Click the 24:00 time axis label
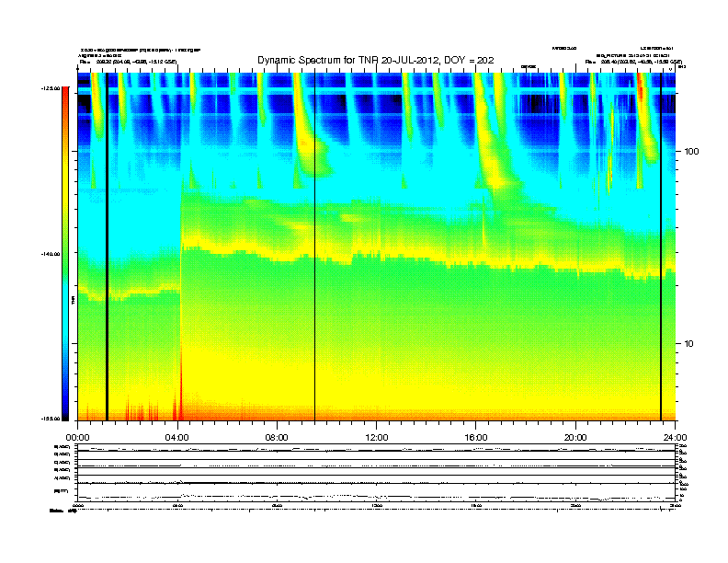Image resolution: width=728 pixels, height=563 pixels. pos(675,438)
